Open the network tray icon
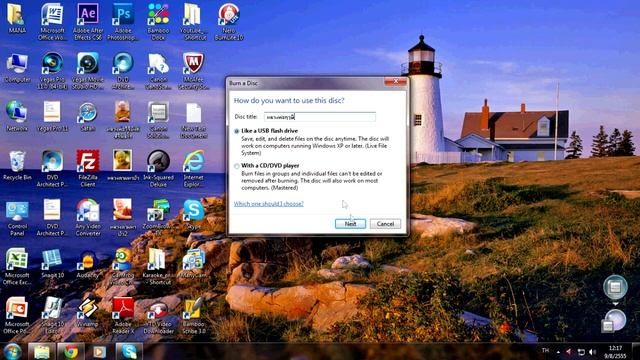 pos(581,352)
